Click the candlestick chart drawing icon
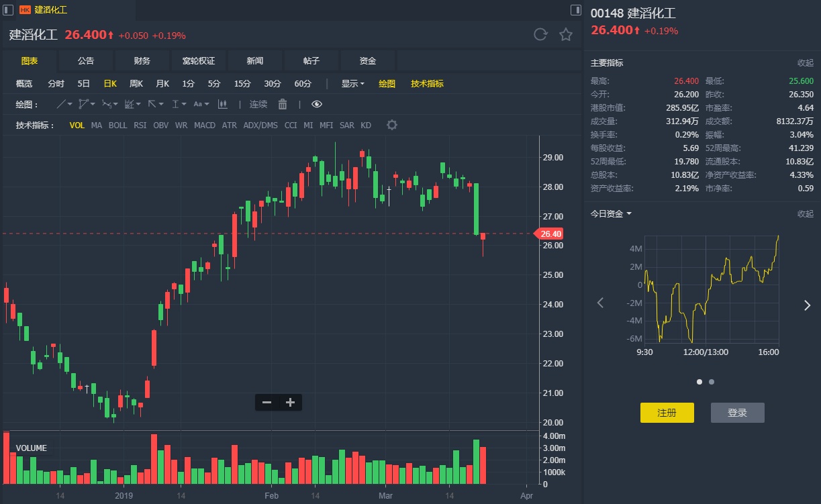 (x=223, y=104)
